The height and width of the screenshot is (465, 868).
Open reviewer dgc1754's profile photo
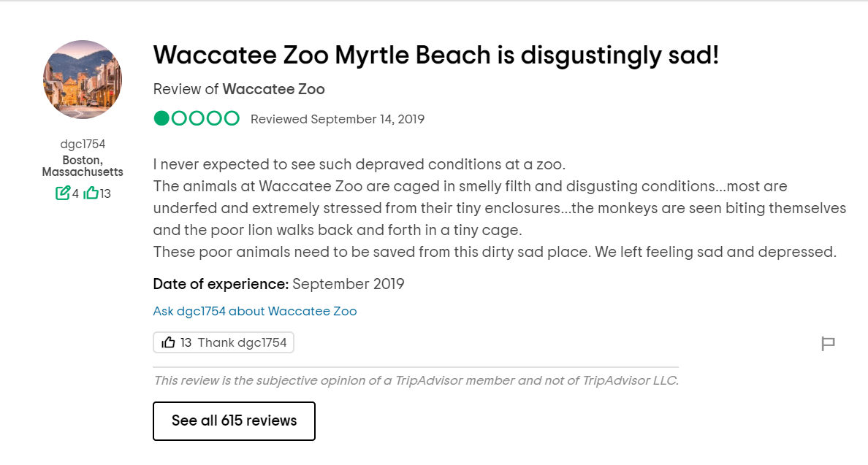pyautogui.click(x=83, y=80)
